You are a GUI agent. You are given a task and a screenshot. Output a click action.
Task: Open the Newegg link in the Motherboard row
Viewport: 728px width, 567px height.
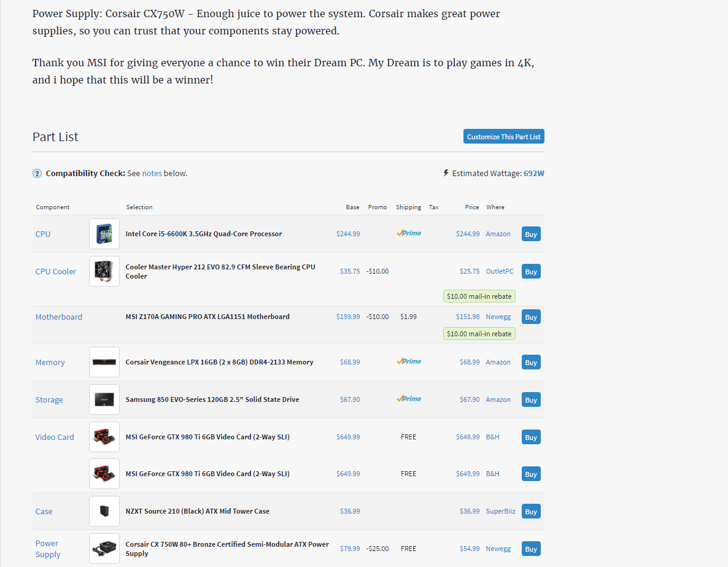[x=498, y=317]
